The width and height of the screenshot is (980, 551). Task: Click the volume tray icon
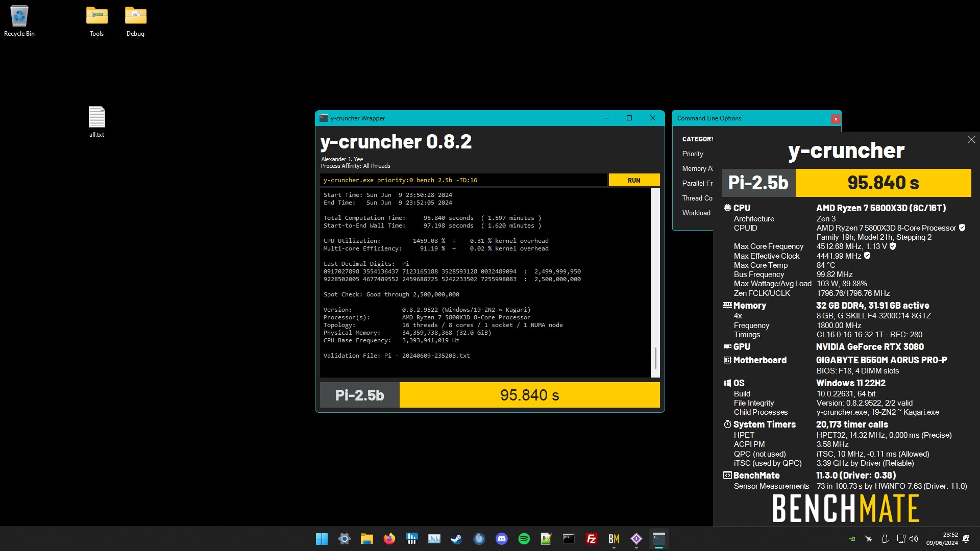914,539
